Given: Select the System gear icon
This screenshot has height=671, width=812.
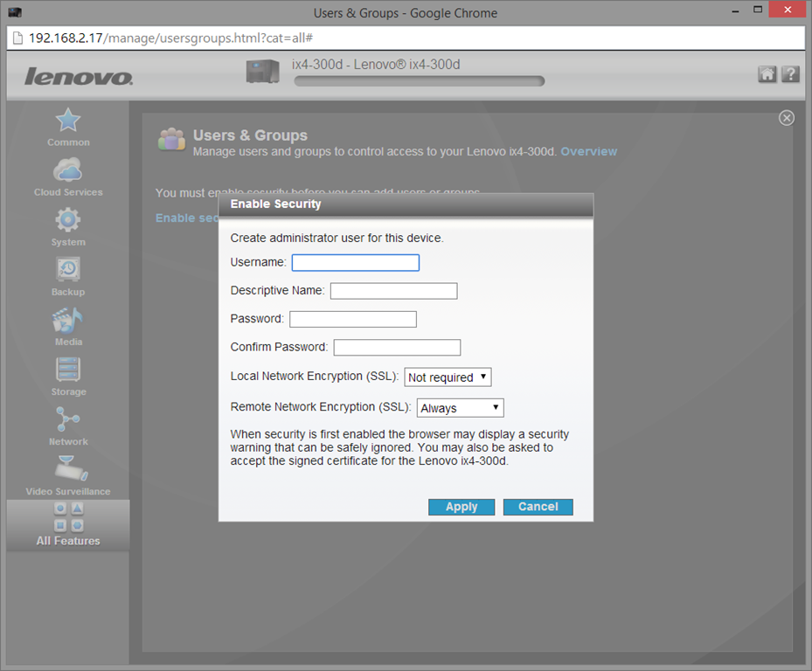Looking at the screenshot, I should click(x=68, y=221).
